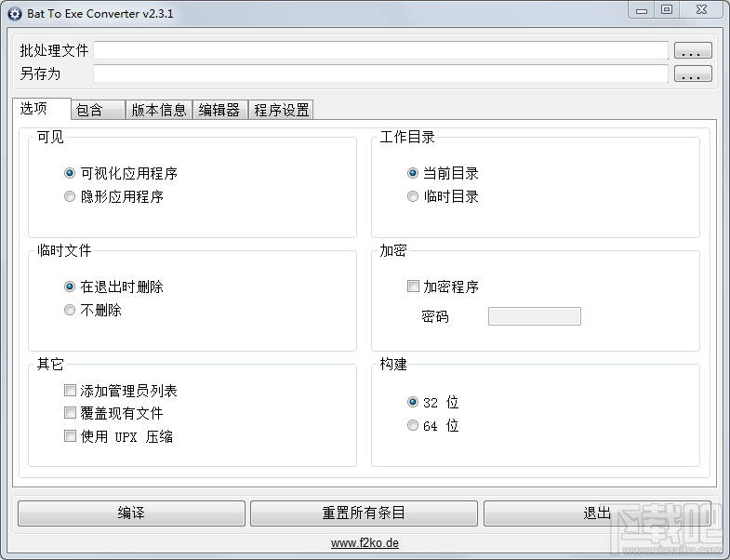Image resolution: width=730 pixels, height=560 pixels.
Task: Select the 64 位 build option
Action: [x=433, y=425]
